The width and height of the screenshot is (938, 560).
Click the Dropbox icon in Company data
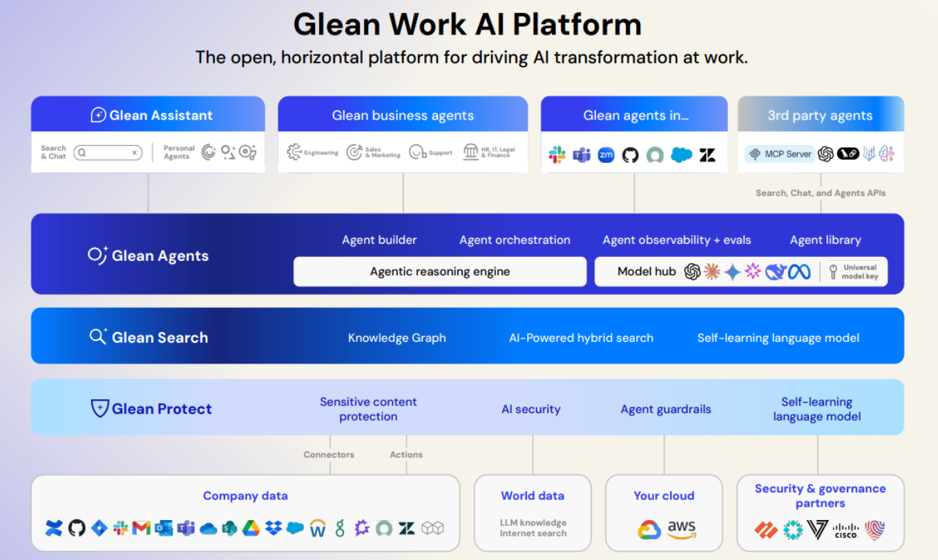click(274, 528)
